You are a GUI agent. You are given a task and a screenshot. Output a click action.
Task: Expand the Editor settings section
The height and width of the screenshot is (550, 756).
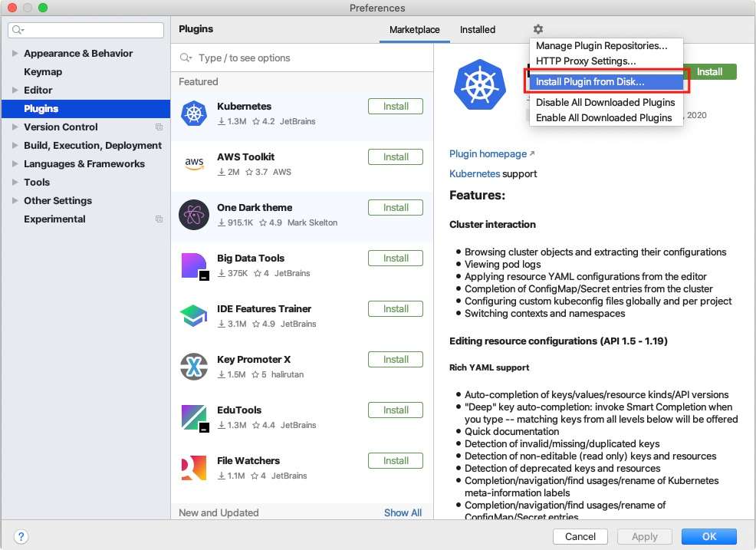pyautogui.click(x=15, y=91)
